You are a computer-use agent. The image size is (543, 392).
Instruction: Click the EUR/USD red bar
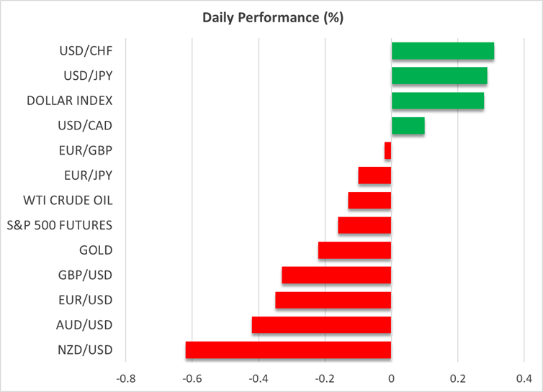click(x=333, y=300)
